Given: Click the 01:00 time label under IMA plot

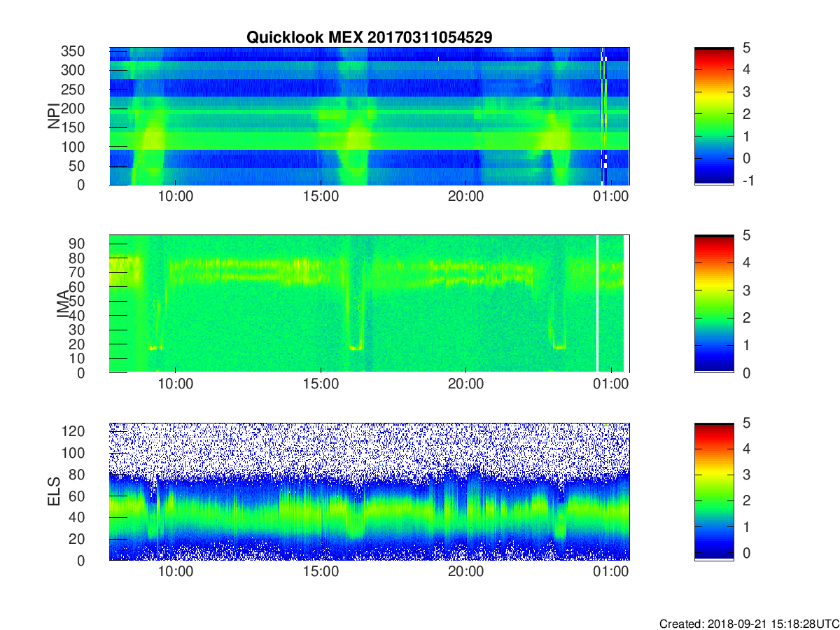Looking at the screenshot, I should (x=612, y=385).
